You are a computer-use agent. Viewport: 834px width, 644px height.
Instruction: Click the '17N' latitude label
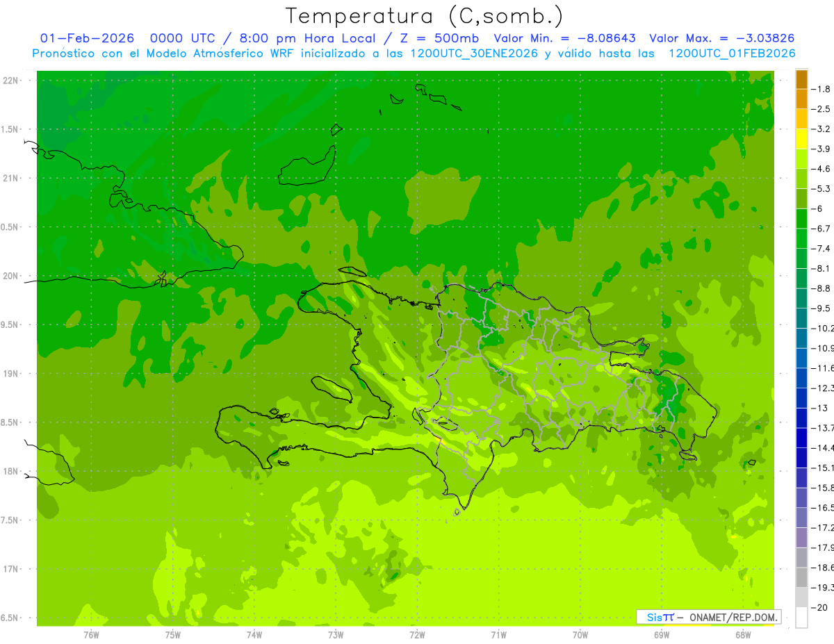coord(12,569)
